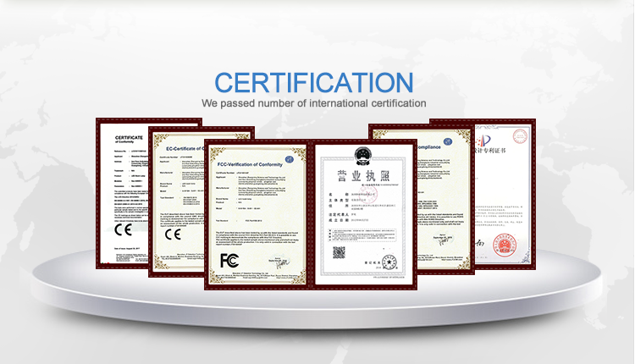Click the CE mark on leftmost certificate
The height and width of the screenshot is (364, 635).
click(123, 230)
